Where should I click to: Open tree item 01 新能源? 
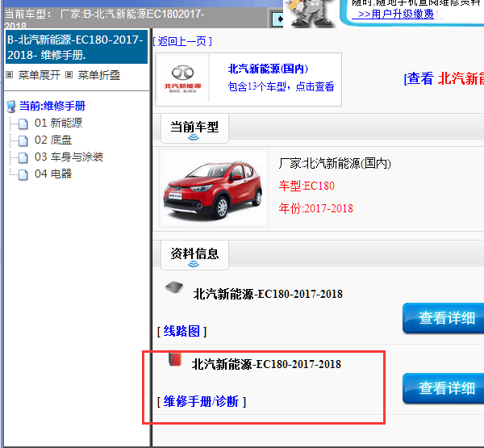click(58, 123)
